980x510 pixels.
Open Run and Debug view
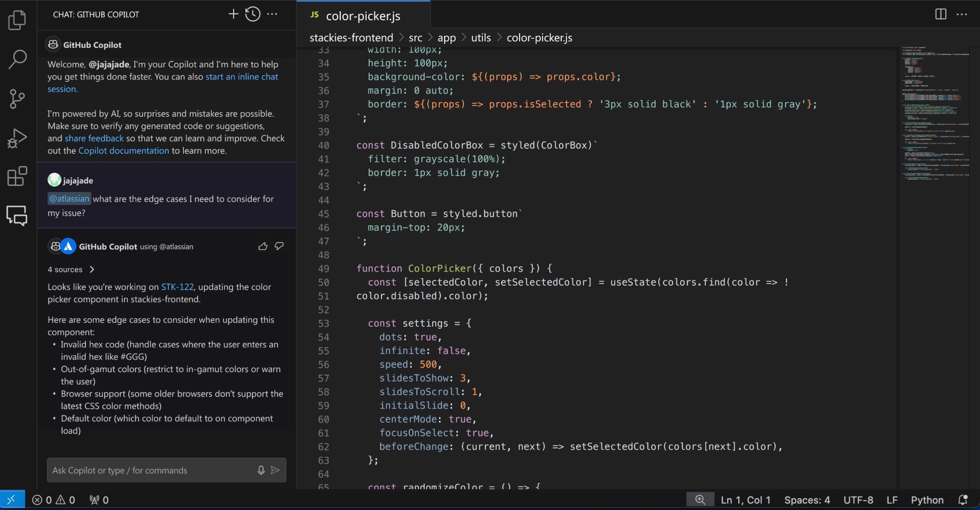[17, 138]
